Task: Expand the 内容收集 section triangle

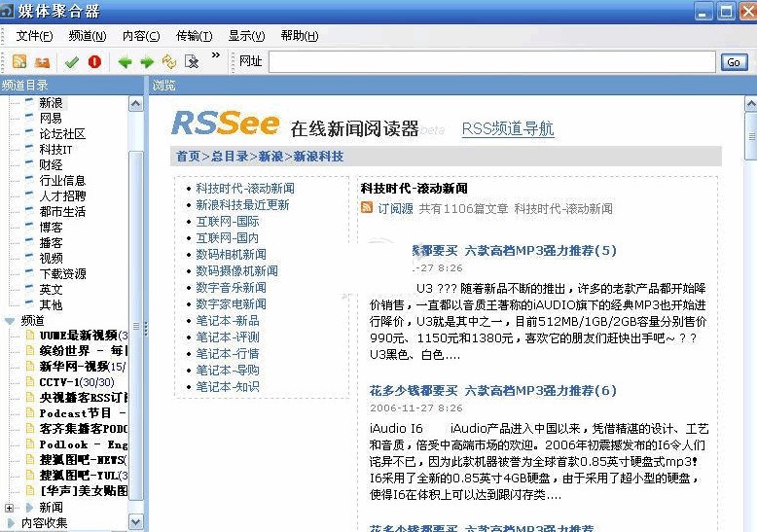Action: [x=10, y=523]
